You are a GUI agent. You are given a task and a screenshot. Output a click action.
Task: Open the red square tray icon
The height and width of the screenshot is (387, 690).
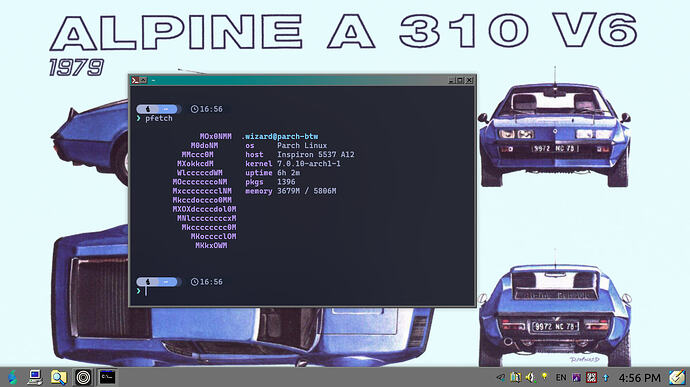[591, 378]
